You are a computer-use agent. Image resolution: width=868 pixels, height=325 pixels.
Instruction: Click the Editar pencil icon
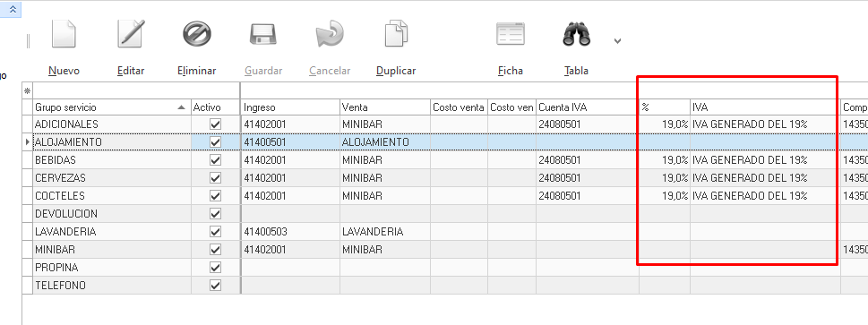pyautogui.click(x=131, y=34)
